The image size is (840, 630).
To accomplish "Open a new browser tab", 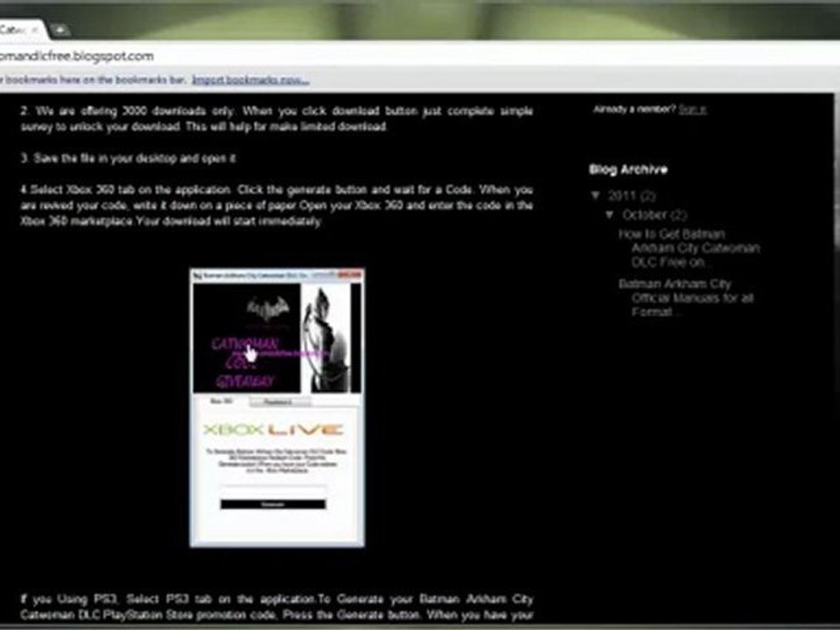I will (60, 30).
